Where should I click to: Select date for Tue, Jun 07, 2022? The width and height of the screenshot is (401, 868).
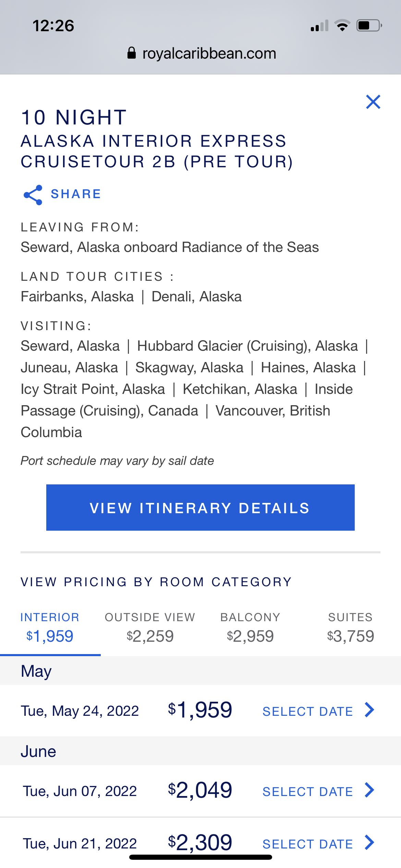(308, 792)
